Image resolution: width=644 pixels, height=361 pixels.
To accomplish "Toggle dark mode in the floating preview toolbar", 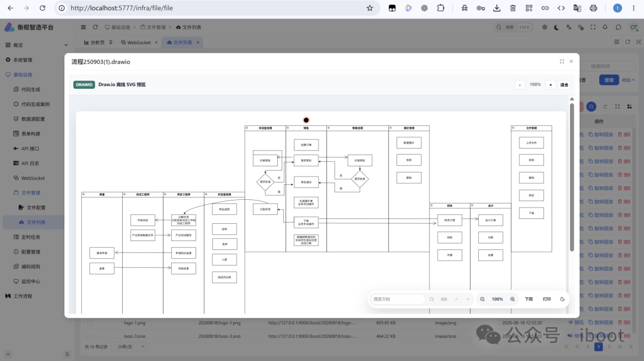I will (562, 300).
